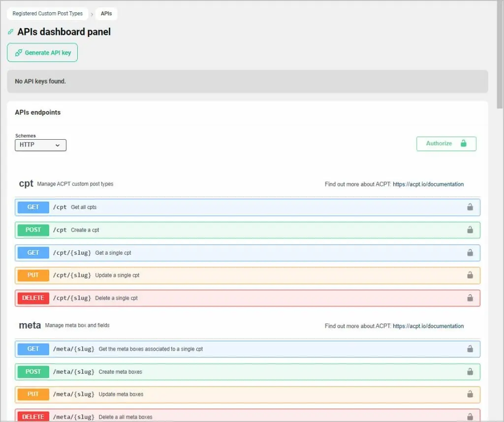Click the green POST badge for /meta/{slug}
This screenshot has height=422, width=504.
point(33,371)
